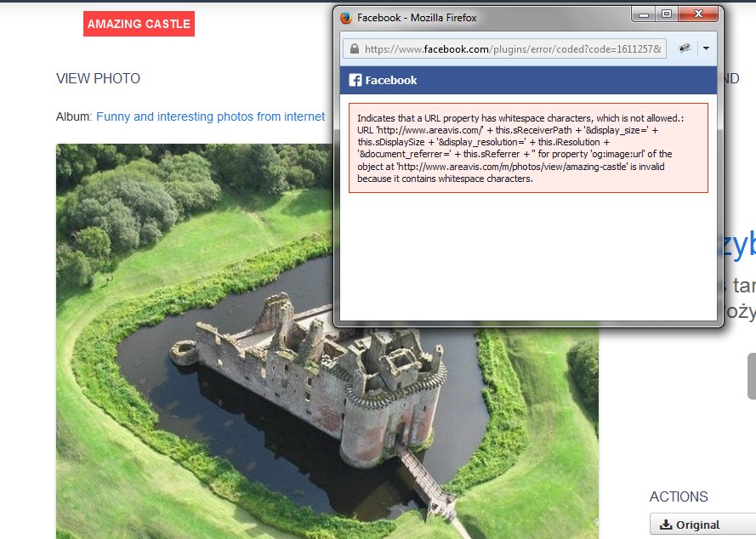This screenshot has height=539, width=756.
Task: Click the Facebook 'f' logo in the blue header
Action: 355,80
